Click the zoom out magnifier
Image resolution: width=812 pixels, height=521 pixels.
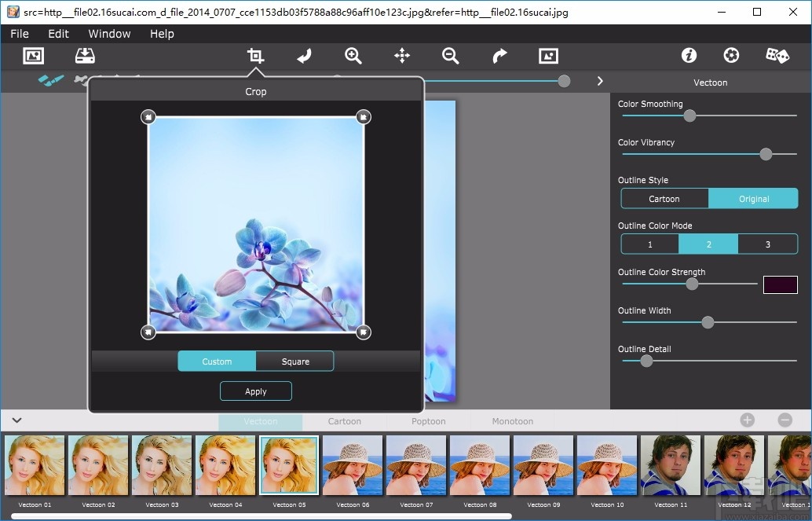[x=450, y=56]
